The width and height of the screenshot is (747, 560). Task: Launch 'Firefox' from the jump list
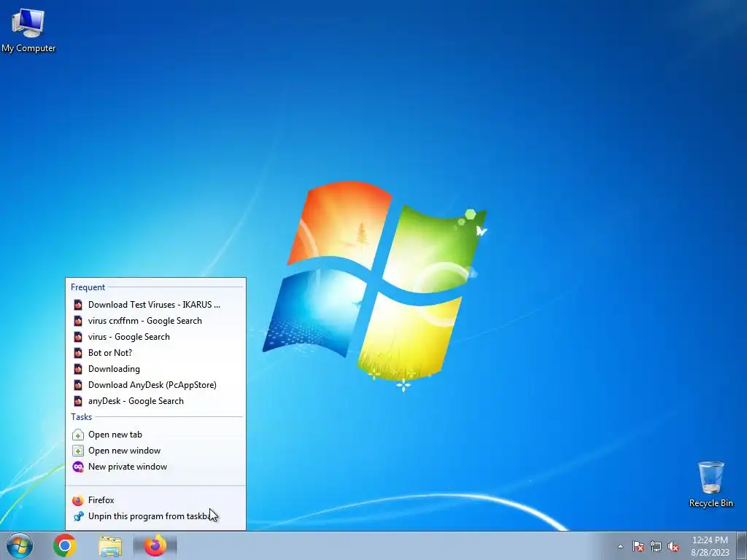coord(156,500)
